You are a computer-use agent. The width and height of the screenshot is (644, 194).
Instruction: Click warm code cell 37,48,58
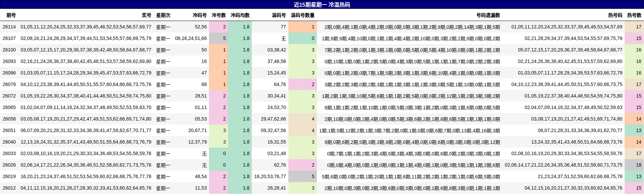pos(277,61)
